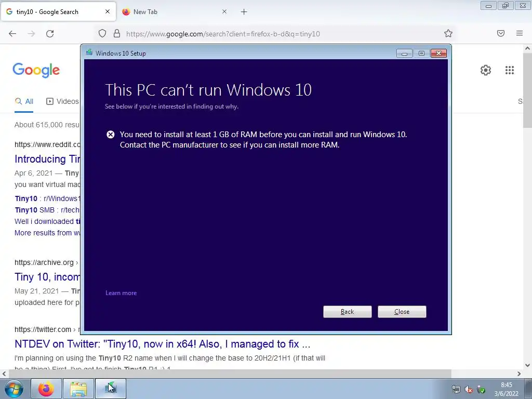This screenshot has width=532, height=399.
Task: Click the Firefox taskbar icon
Action: click(46, 389)
